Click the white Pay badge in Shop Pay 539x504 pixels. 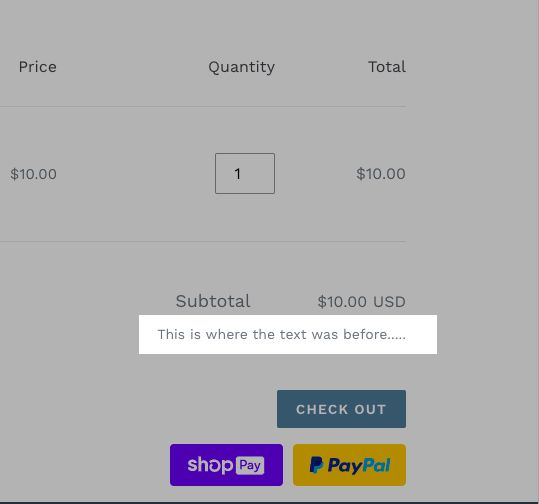250,465
